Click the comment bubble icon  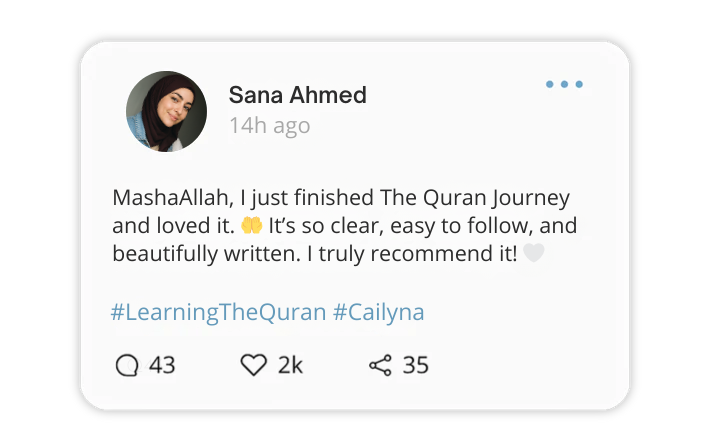pos(127,366)
